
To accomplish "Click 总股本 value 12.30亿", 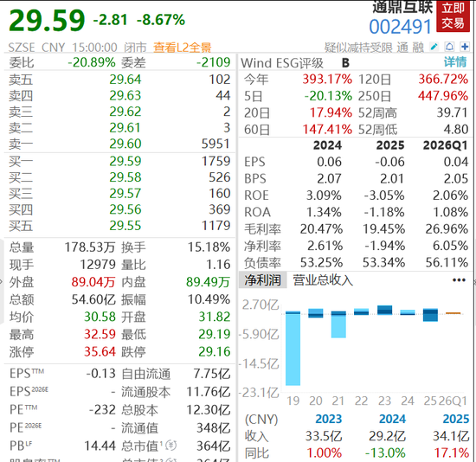I will click(209, 410).
